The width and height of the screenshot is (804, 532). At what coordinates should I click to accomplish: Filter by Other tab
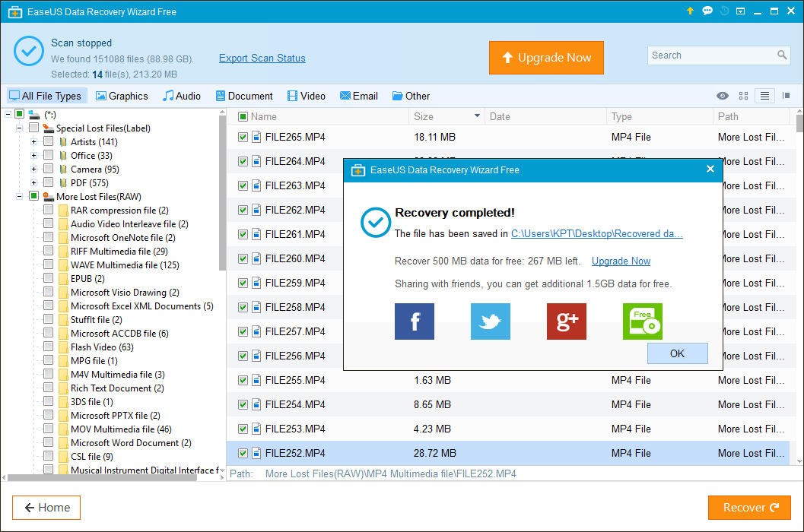click(x=412, y=96)
